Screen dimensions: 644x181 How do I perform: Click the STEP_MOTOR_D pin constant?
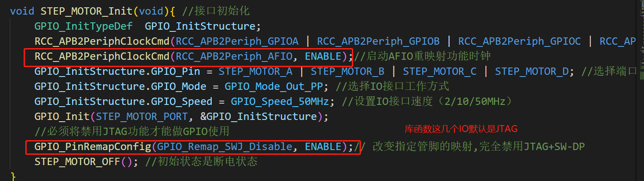(x=532, y=71)
